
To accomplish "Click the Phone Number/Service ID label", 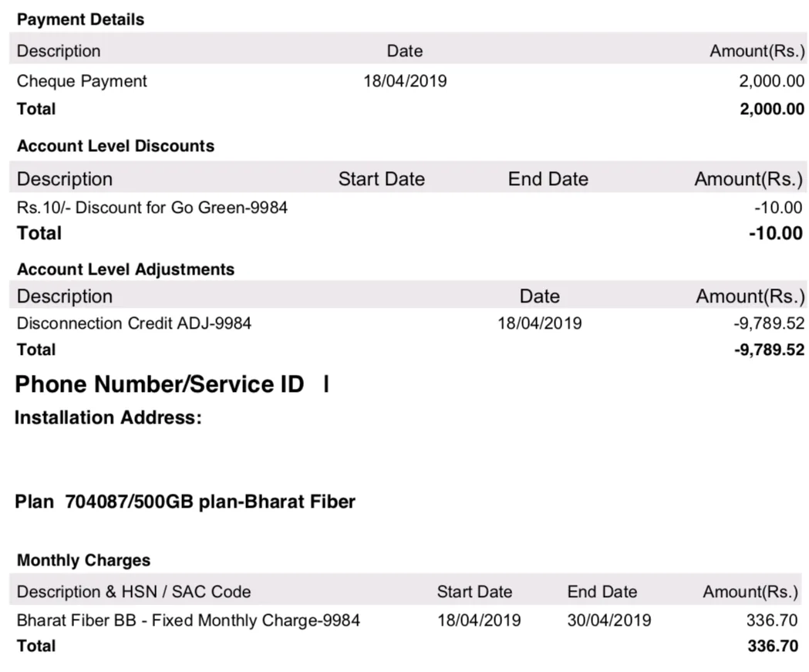I will pos(160,383).
